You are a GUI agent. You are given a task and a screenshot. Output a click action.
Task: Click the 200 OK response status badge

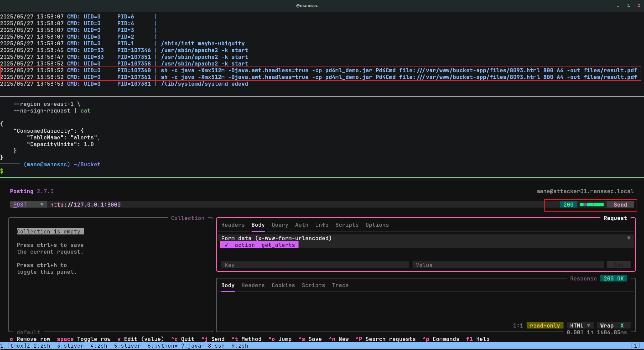(613, 278)
